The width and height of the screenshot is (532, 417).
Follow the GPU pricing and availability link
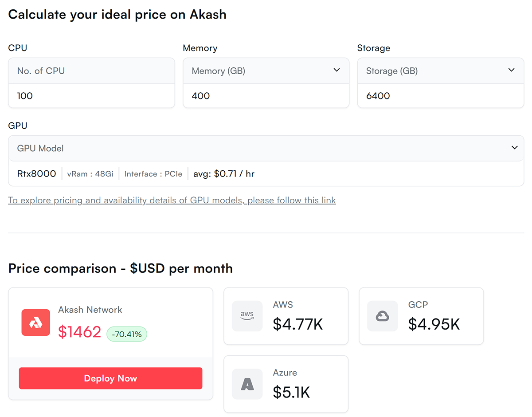pos(172,201)
